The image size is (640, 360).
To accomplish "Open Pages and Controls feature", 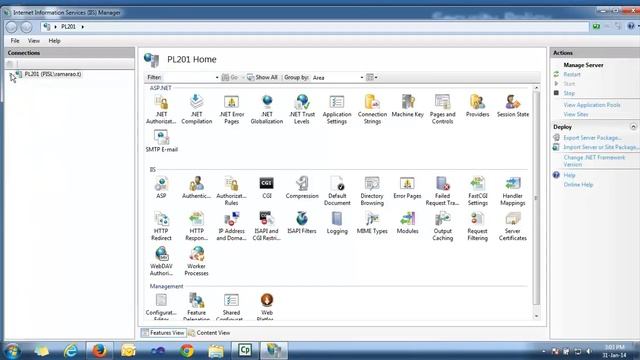I will pos(442,109).
